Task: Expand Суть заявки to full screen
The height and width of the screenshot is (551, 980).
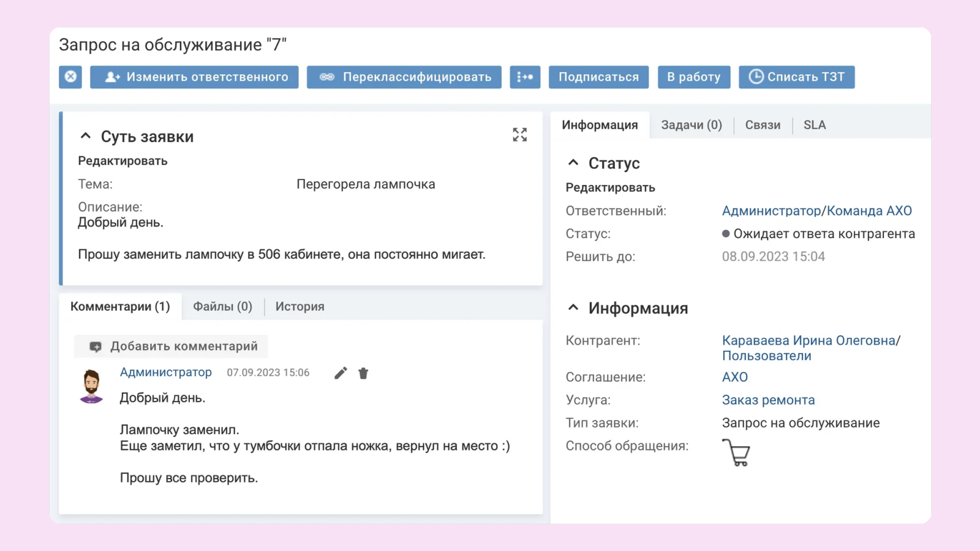Action: coord(519,135)
